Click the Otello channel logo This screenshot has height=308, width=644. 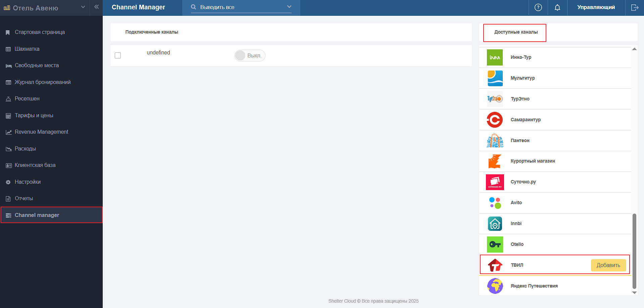(495, 245)
